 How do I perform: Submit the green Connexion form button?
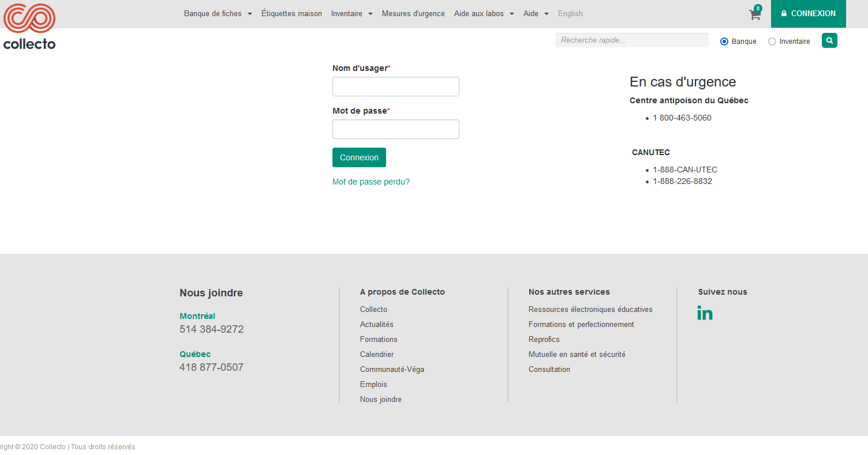pyautogui.click(x=359, y=157)
